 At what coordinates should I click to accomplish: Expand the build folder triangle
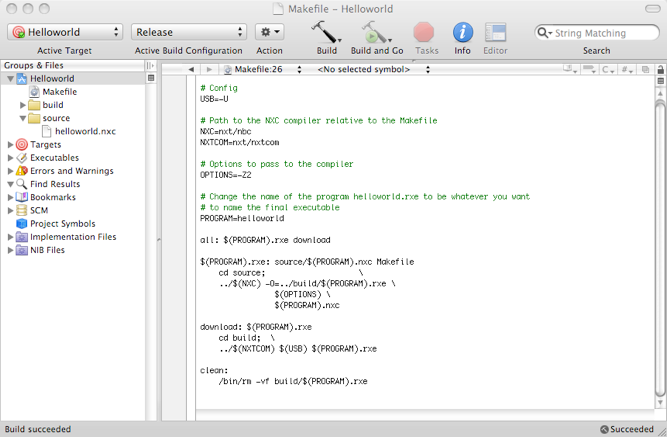click(x=23, y=105)
